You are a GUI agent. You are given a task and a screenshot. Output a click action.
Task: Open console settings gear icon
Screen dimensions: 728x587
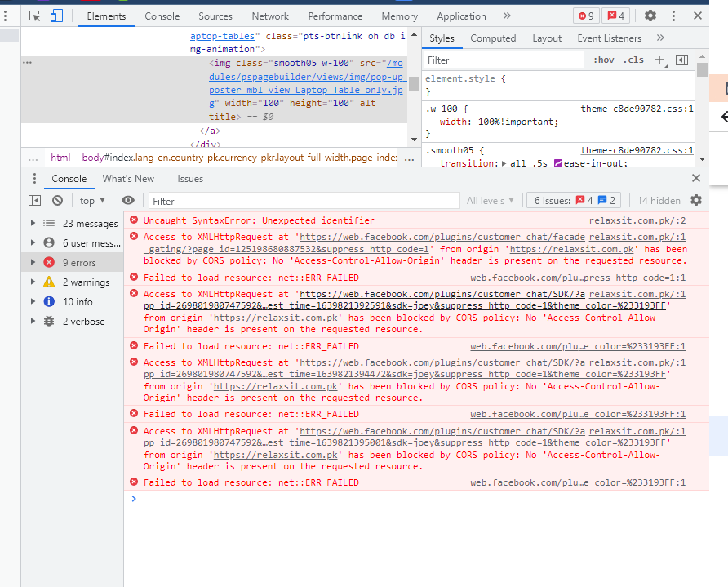[x=695, y=200]
